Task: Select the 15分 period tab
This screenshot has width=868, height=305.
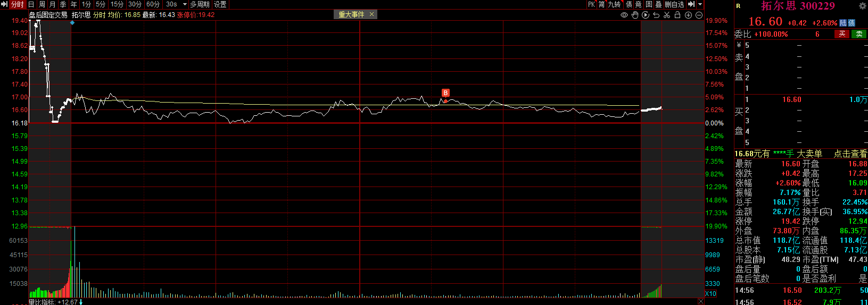Action: pos(117,4)
